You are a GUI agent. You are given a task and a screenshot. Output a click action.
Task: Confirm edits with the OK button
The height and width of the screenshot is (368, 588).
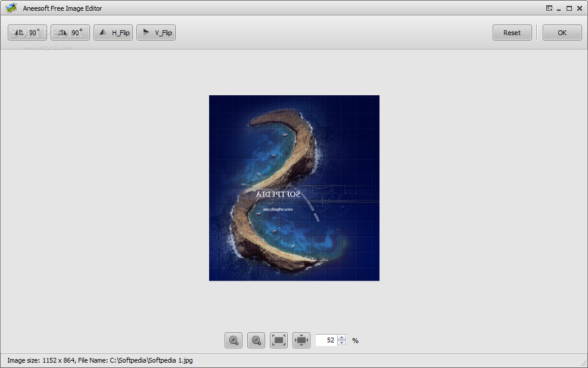click(562, 33)
